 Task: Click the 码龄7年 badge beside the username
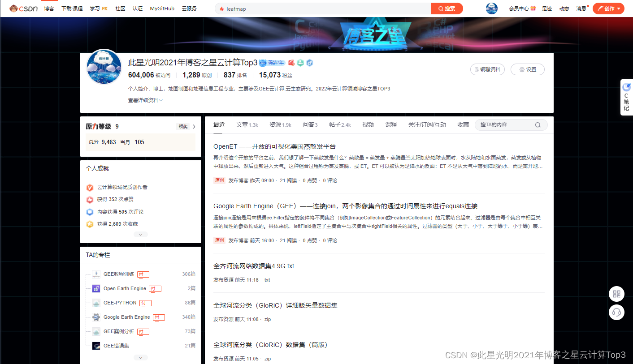pyautogui.click(x=273, y=63)
